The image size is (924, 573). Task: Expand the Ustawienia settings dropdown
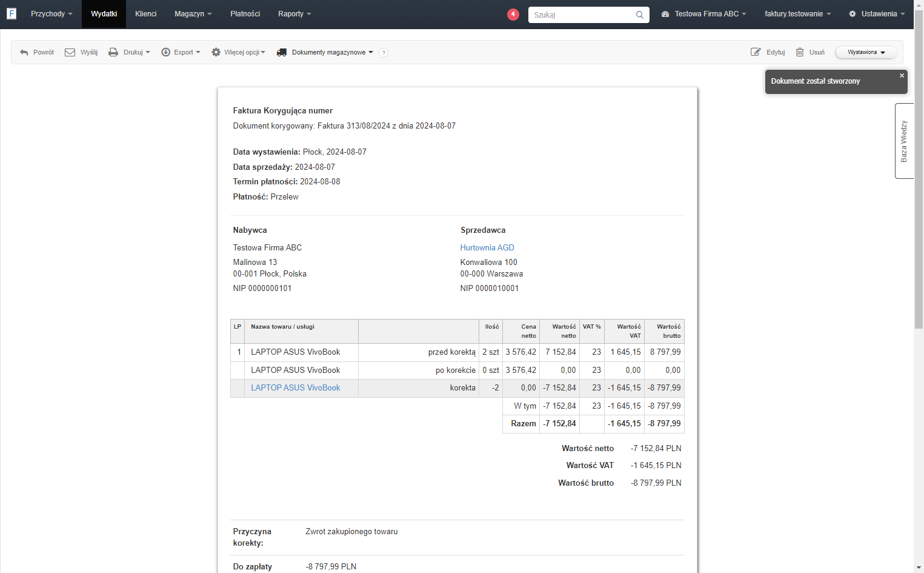877,14
